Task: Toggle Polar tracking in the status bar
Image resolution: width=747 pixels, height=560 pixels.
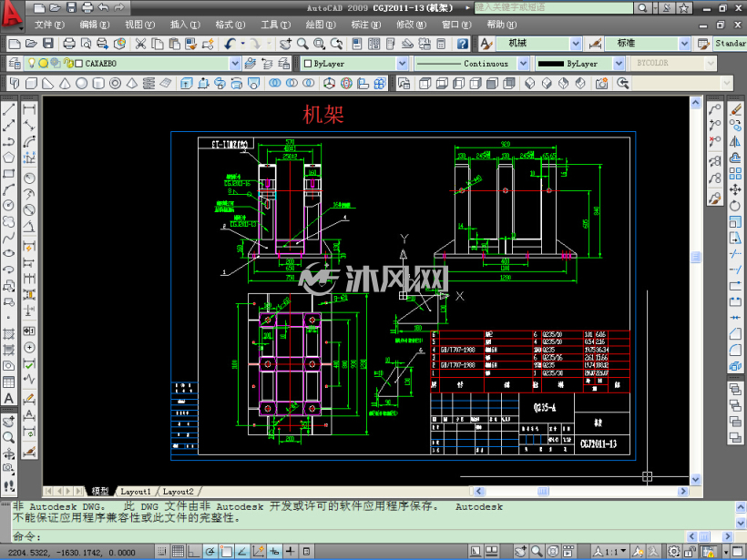Action: coord(210,552)
